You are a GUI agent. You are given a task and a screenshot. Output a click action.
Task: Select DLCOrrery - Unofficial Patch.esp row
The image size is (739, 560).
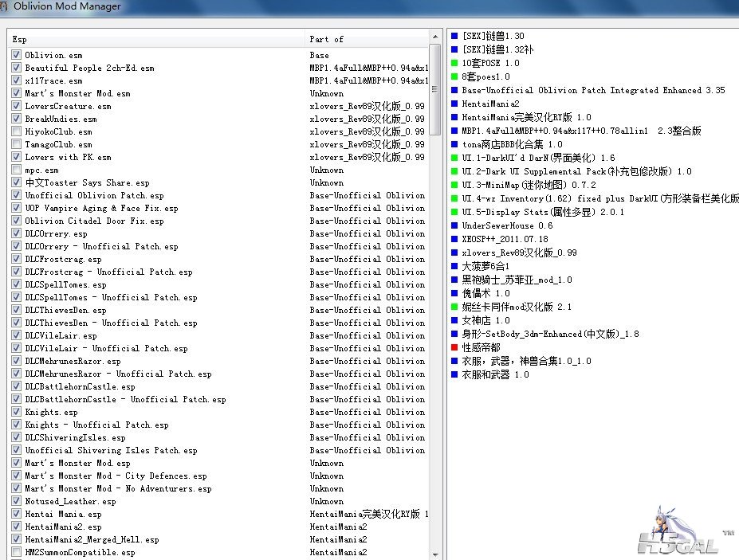click(x=218, y=246)
